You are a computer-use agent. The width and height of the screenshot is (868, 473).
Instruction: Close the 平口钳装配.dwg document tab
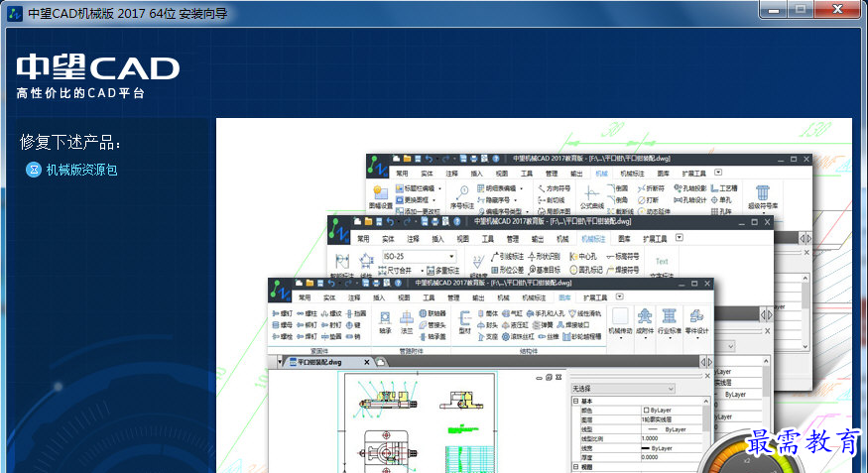[x=366, y=362]
